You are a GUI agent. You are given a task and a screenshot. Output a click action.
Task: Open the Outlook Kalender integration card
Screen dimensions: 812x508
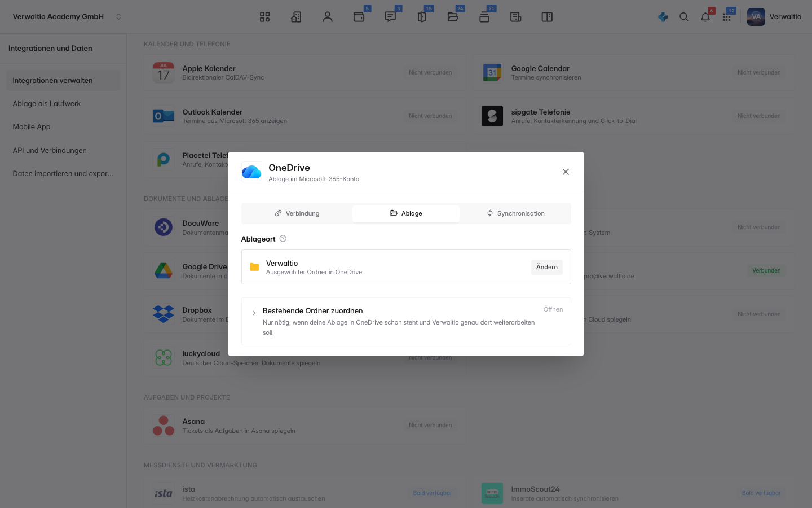[x=305, y=116]
